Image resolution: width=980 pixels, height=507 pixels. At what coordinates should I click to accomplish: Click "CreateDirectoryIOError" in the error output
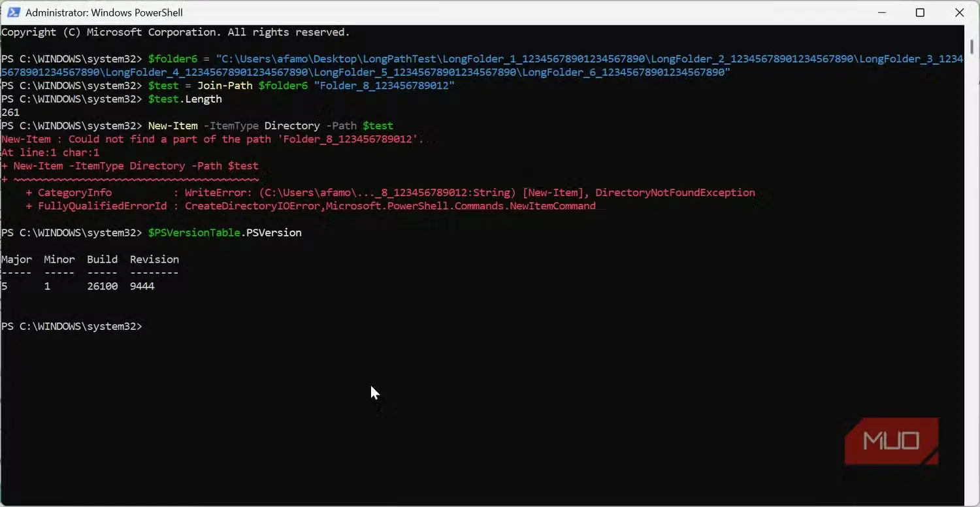252,206
